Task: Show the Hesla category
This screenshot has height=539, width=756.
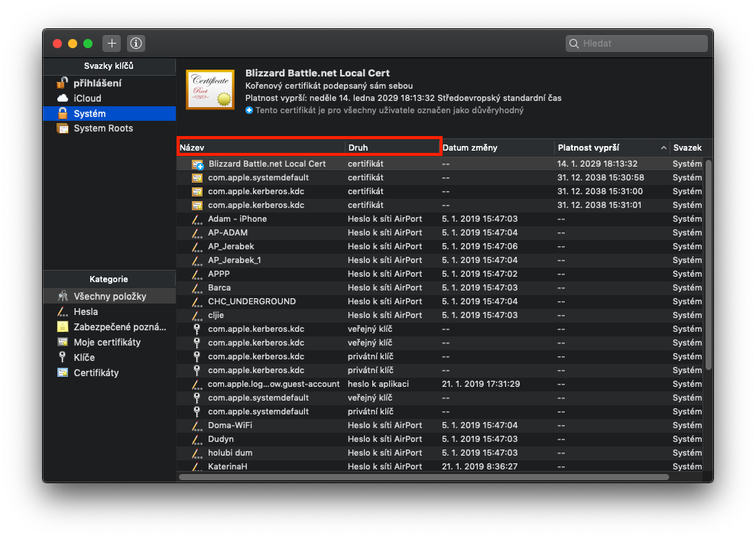Action: [86, 312]
